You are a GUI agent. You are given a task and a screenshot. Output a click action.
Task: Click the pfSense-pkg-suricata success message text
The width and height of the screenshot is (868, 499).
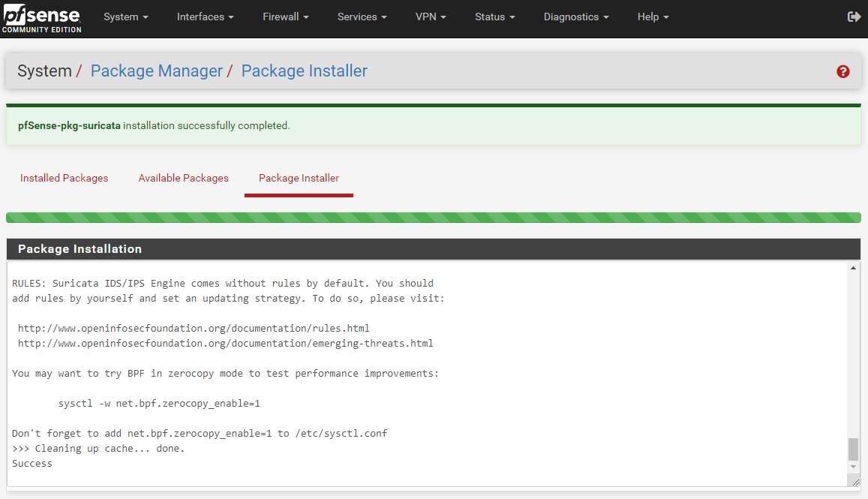point(154,126)
